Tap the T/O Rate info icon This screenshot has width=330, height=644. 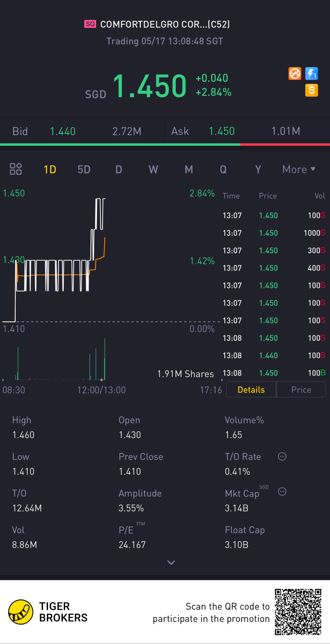(282, 456)
